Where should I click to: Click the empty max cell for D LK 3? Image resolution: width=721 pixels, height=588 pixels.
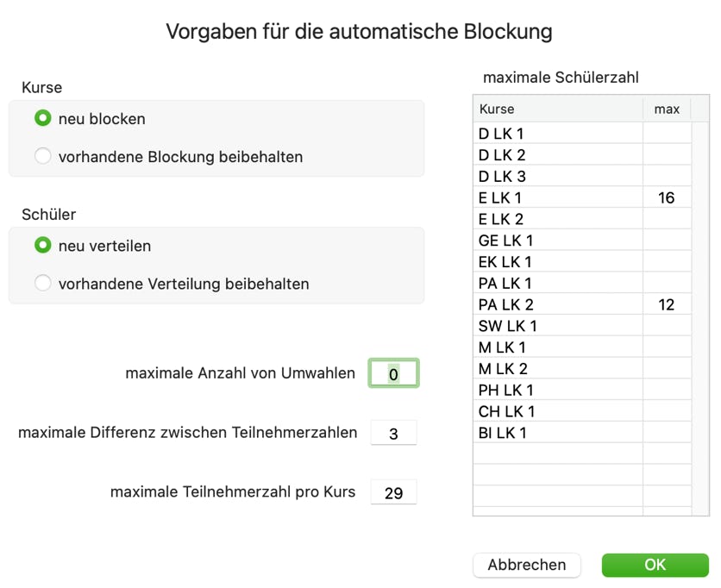(667, 177)
